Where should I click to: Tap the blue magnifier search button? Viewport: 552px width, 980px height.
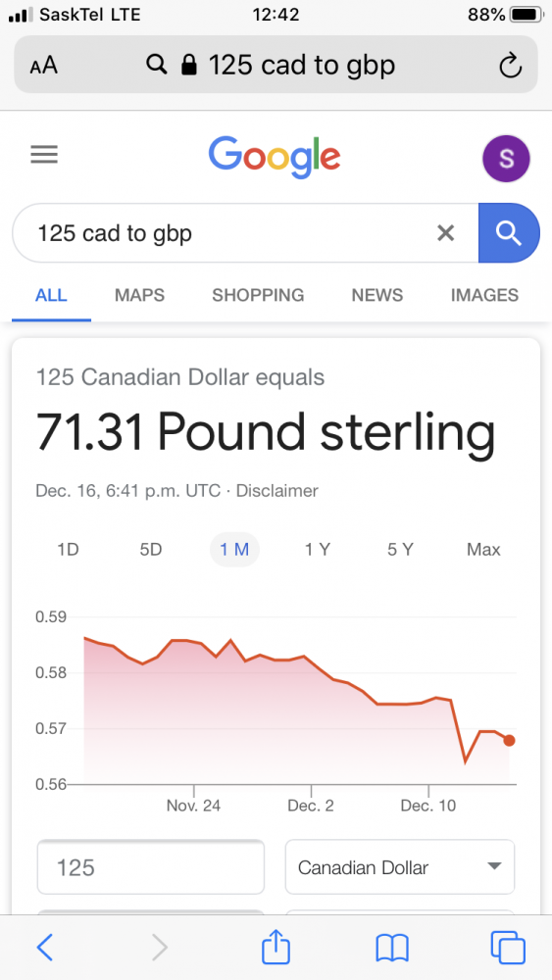click(508, 233)
